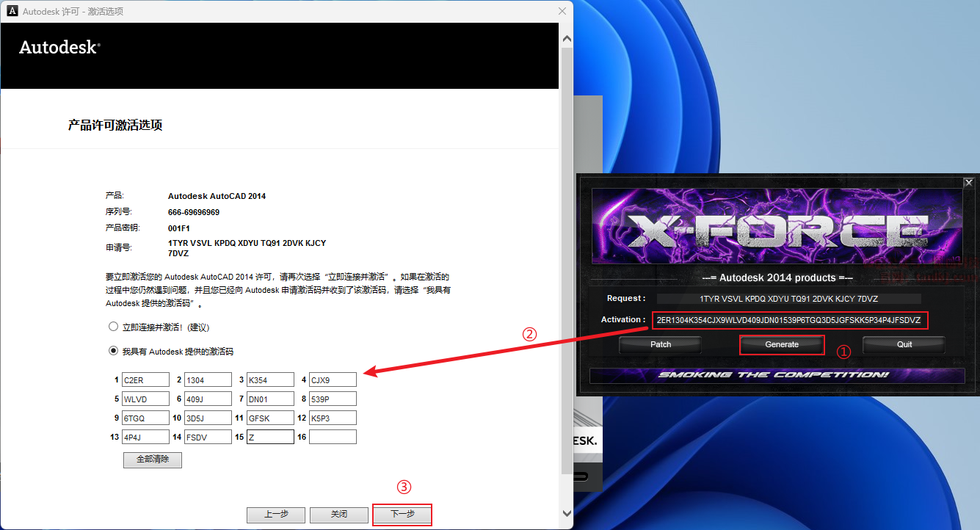Proceed with the '下一步' button
This screenshot has height=530, width=980.
click(402, 515)
